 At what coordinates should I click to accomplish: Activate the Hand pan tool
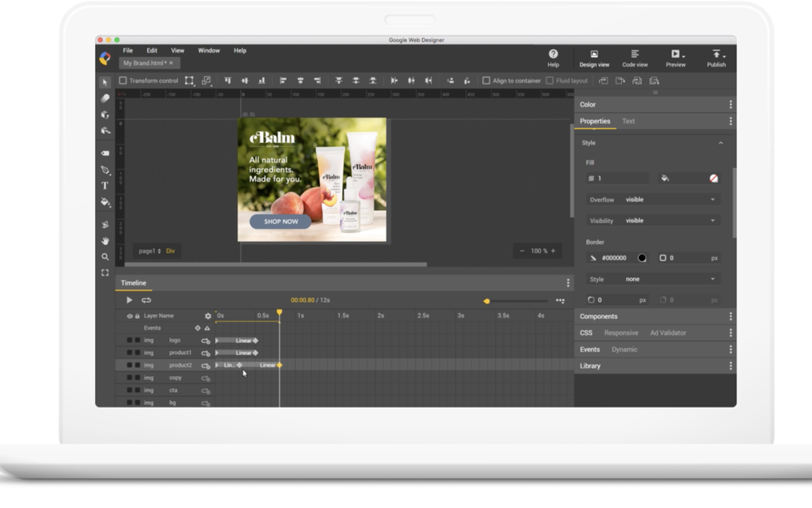105,241
